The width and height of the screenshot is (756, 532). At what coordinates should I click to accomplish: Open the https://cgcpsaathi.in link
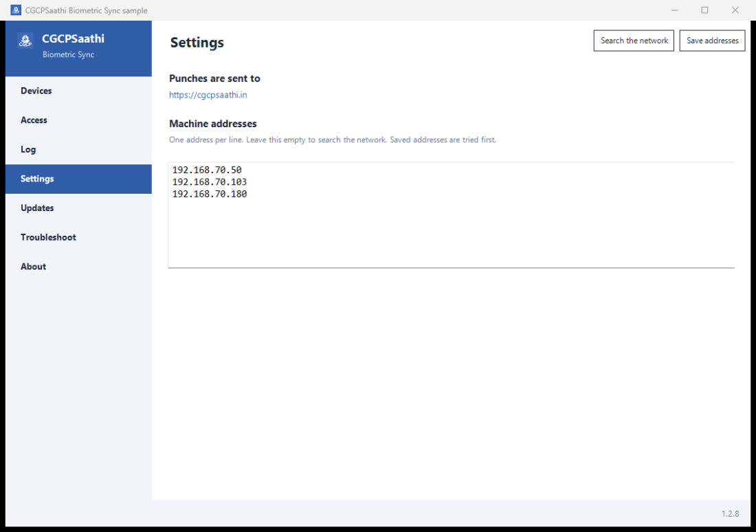click(x=208, y=95)
